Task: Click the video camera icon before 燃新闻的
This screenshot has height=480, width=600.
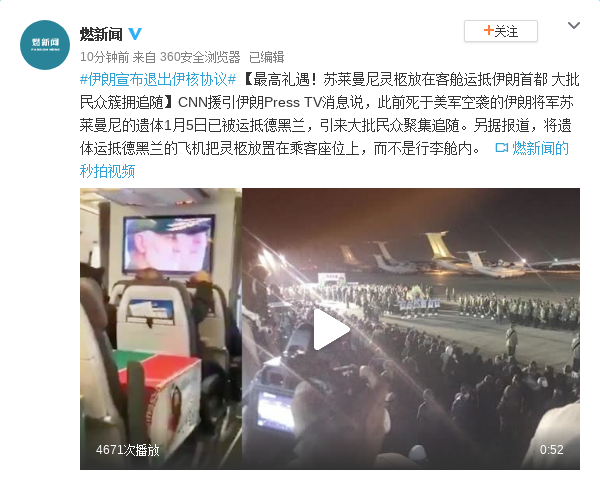Action: [501, 148]
